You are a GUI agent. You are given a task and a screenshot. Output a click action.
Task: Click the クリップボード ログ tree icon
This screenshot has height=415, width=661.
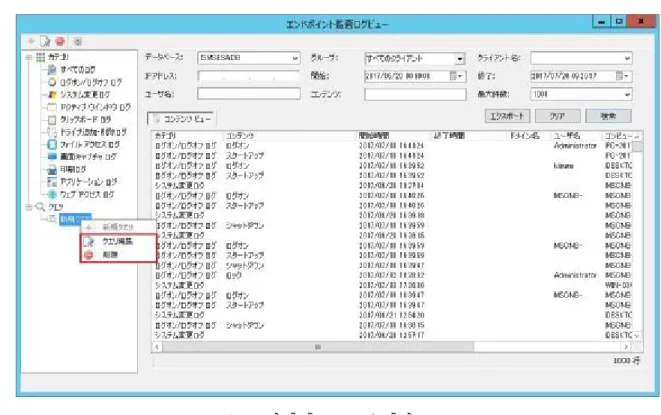(52, 120)
